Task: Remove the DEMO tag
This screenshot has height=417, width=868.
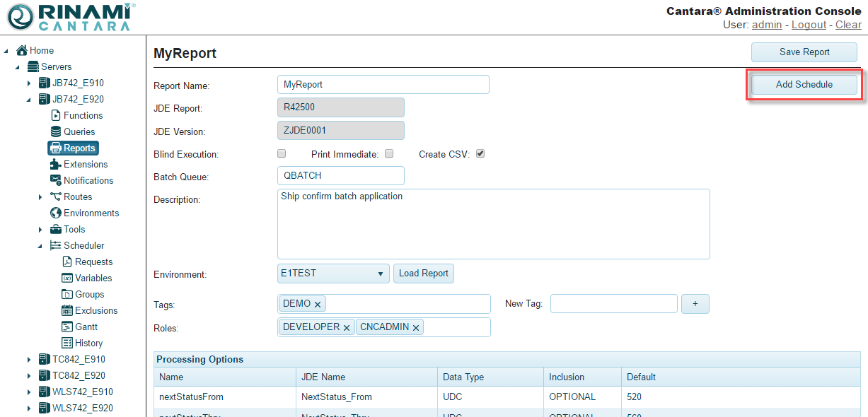Action: pos(318,304)
